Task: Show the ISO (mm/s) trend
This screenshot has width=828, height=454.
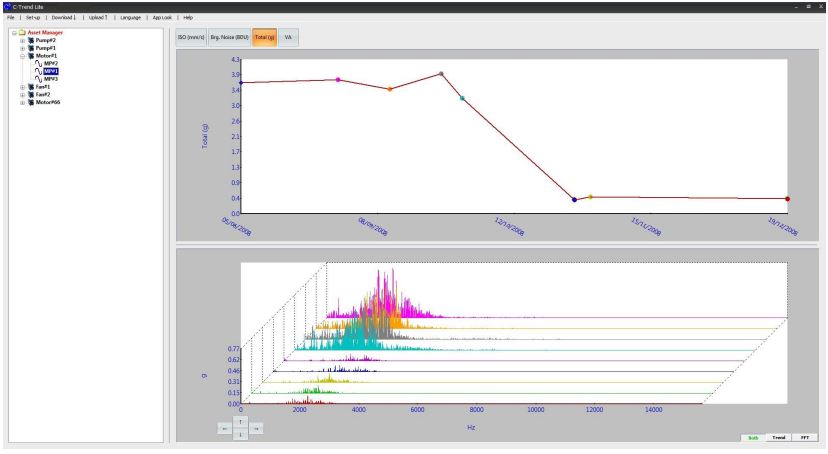Action: [x=190, y=37]
